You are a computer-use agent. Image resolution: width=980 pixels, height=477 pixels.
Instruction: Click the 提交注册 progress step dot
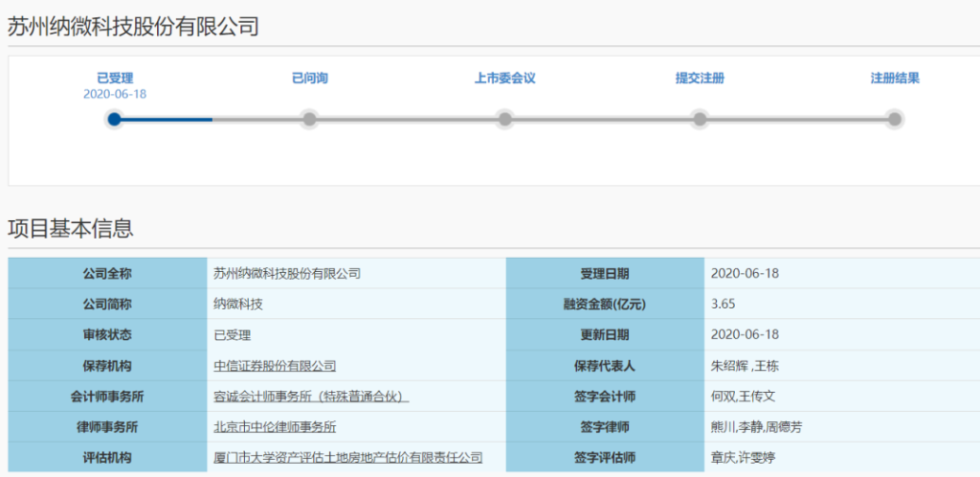(x=700, y=119)
